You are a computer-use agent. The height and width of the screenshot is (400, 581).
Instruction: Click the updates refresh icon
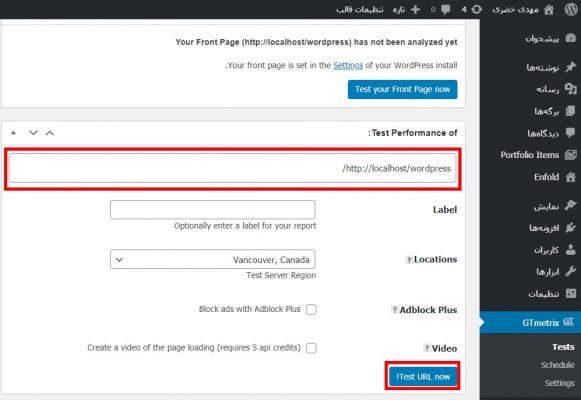[477, 9]
